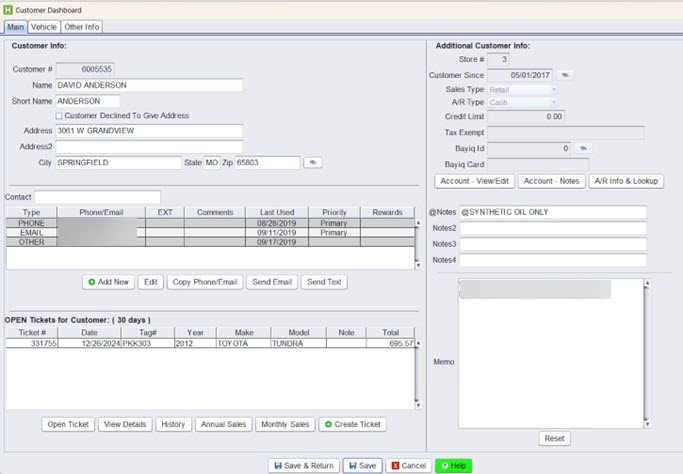
Task: Click the Send Text button
Action: [324, 282]
